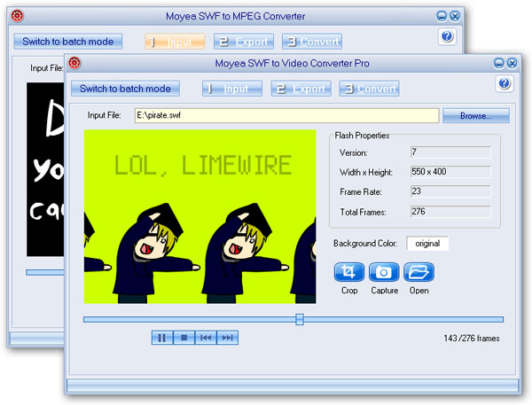Click the Flash preview with LOL, LIMEWIRE
532x405 pixels.
[x=199, y=216]
